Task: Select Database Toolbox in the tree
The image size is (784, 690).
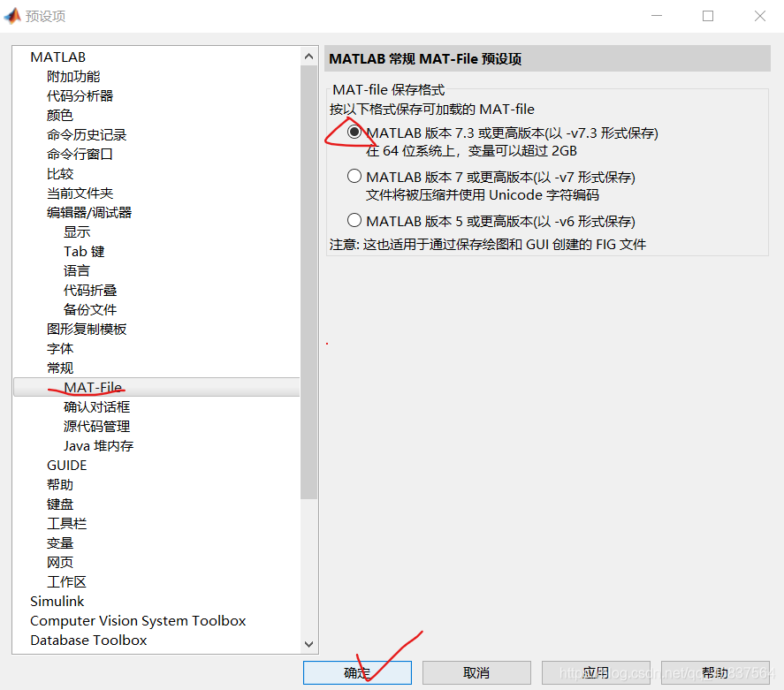Action: click(x=88, y=641)
